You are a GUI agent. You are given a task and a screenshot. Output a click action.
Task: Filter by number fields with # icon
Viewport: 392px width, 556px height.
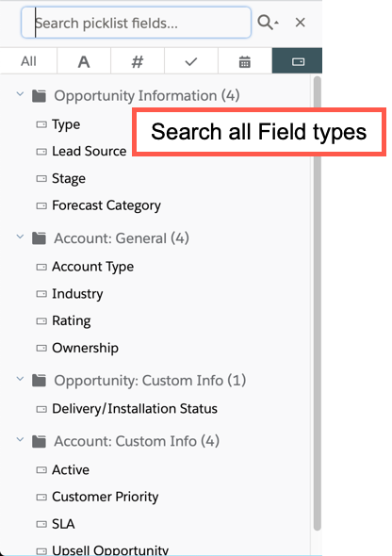coord(138,61)
